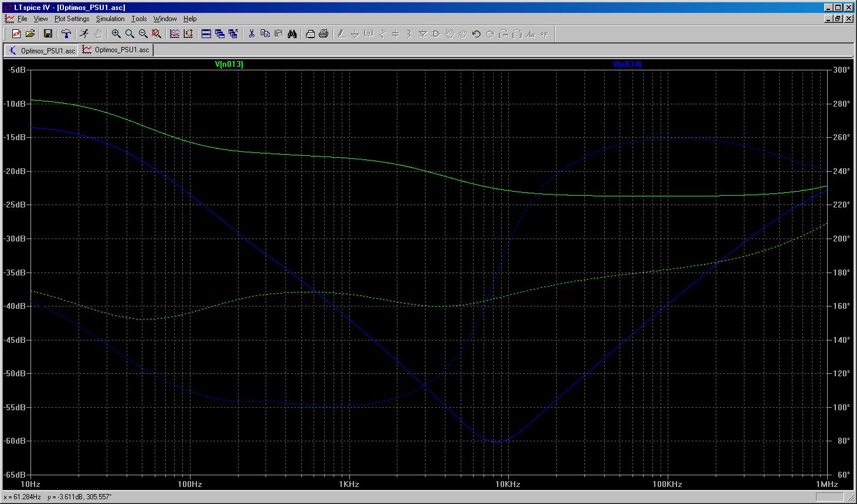Viewport: 857px width, 504px height.
Task: Click the scissors cut icon
Action: click(251, 34)
